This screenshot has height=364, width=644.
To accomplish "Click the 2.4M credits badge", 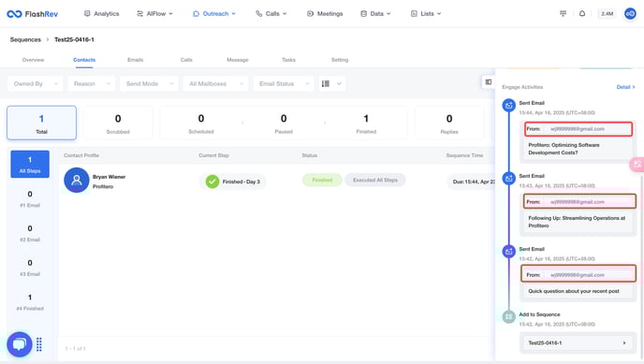I will point(607,13).
